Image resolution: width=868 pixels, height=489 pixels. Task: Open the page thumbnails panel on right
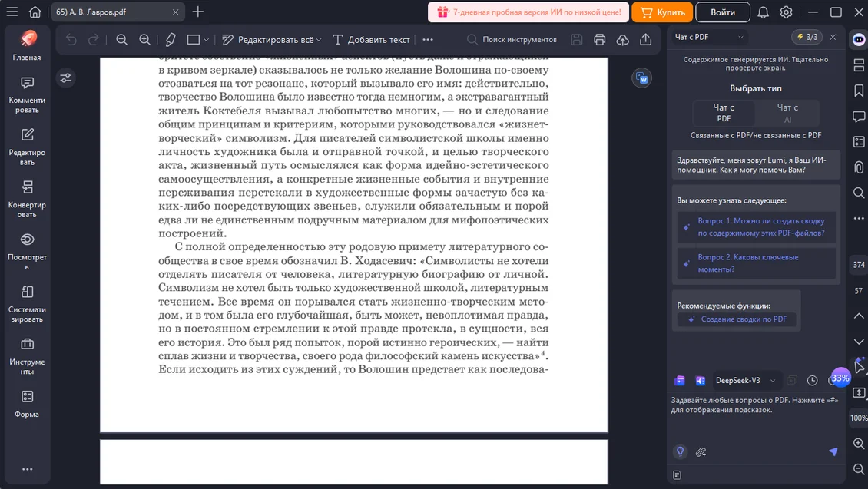(859, 64)
